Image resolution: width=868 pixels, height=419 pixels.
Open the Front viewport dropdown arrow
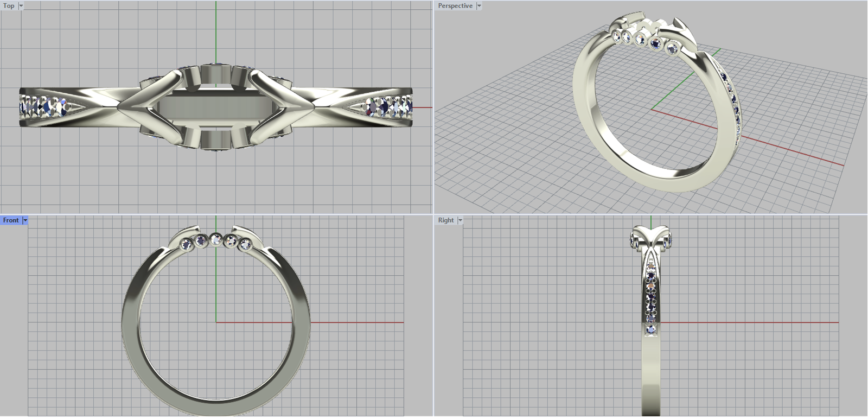(x=25, y=220)
